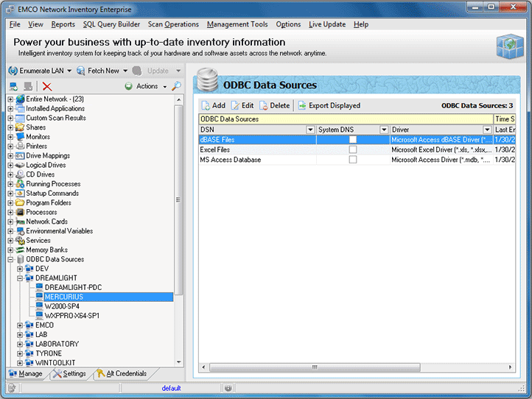Click the Delete data source icon
The image size is (532, 399).
tap(264, 106)
